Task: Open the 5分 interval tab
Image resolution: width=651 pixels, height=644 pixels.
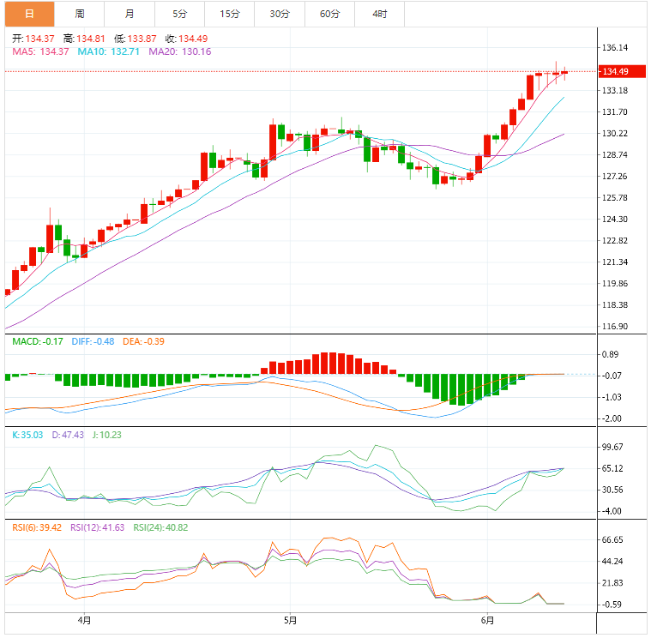Action: 178,14
